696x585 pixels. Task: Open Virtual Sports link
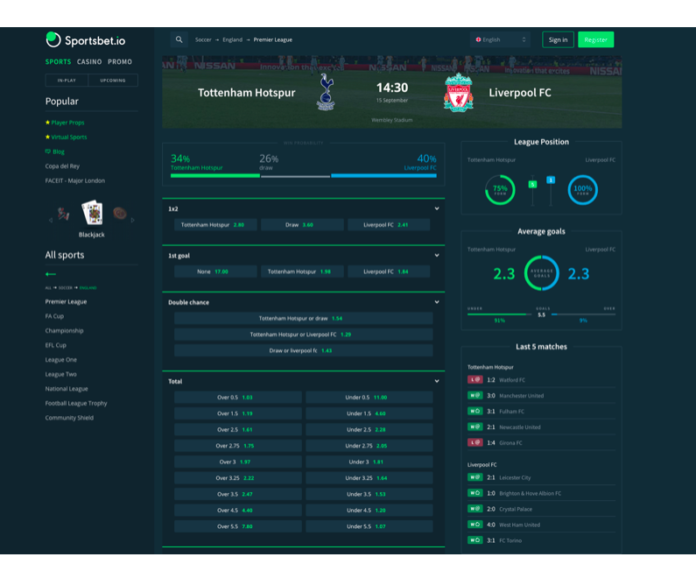[69, 137]
